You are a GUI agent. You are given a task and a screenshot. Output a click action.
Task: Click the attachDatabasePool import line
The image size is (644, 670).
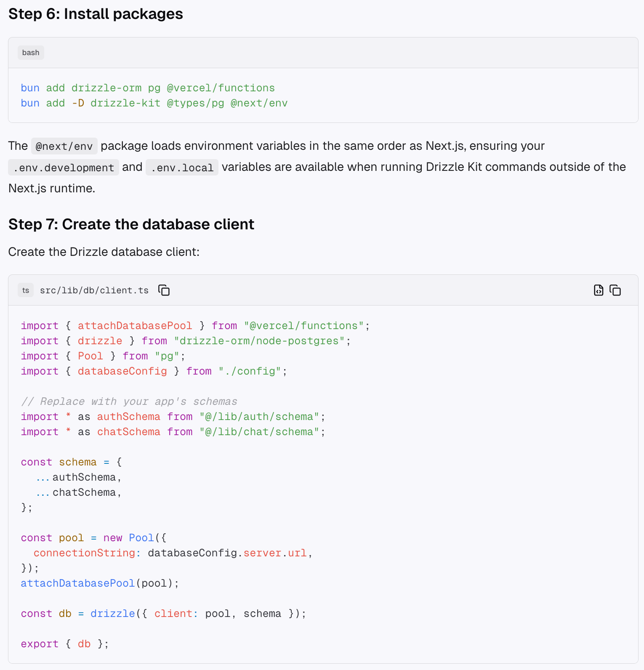[x=195, y=326]
